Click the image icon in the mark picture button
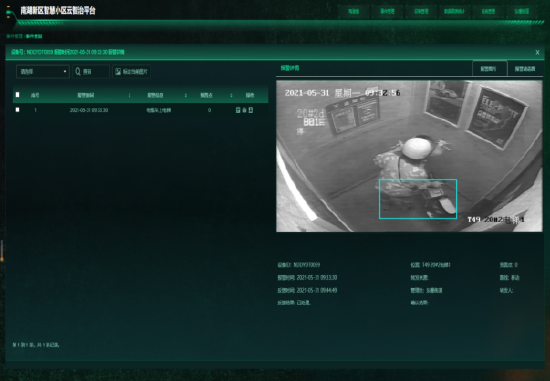550x381 pixels. pyautogui.click(x=118, y=72)
